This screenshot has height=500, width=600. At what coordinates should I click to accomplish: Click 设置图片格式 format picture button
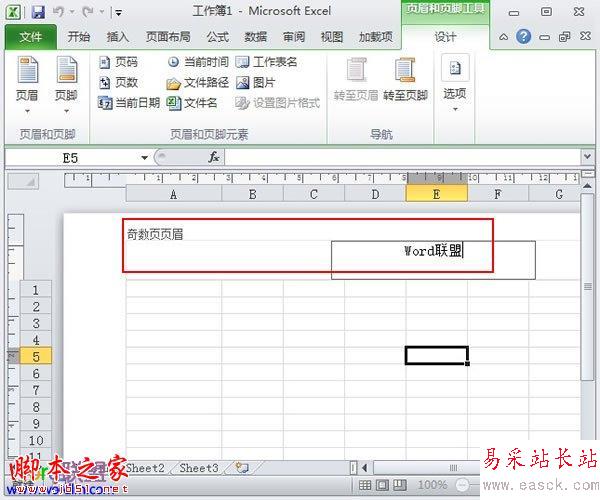click(x=277, y=103)
